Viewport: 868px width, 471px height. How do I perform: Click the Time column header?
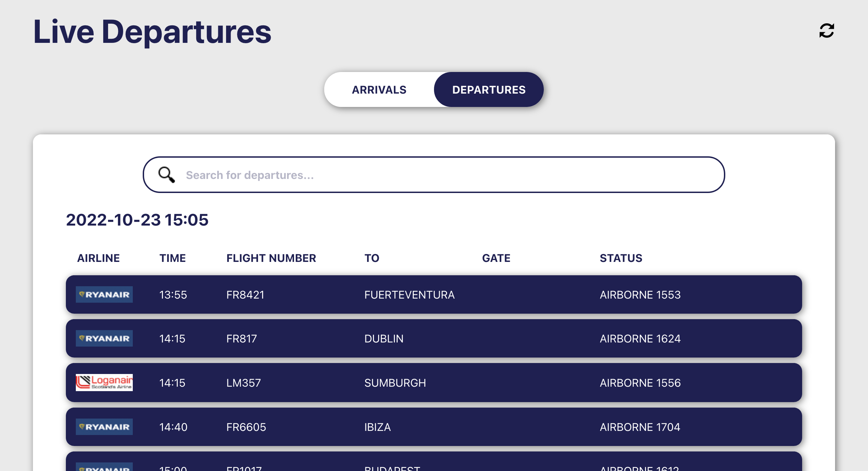173,258
